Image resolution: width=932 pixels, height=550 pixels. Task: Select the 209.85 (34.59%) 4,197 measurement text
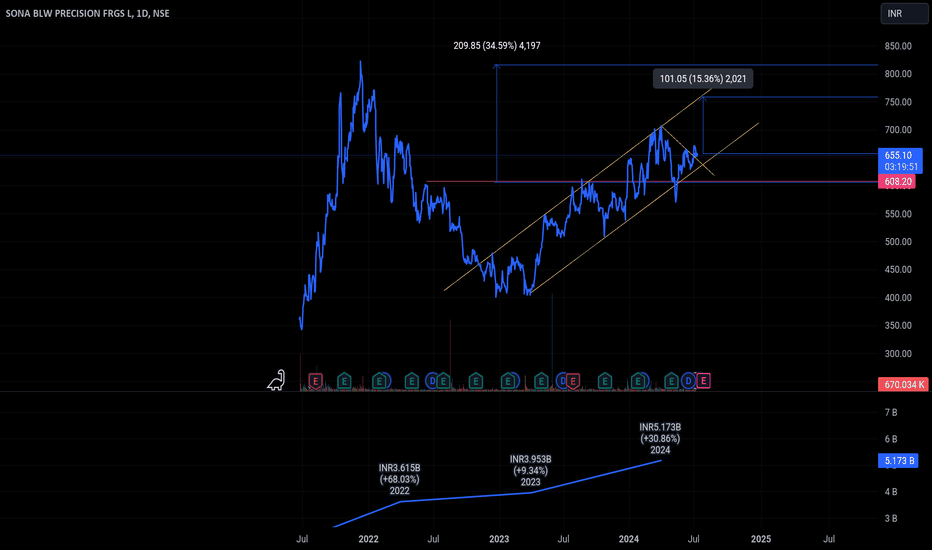[x=497, y=46]
